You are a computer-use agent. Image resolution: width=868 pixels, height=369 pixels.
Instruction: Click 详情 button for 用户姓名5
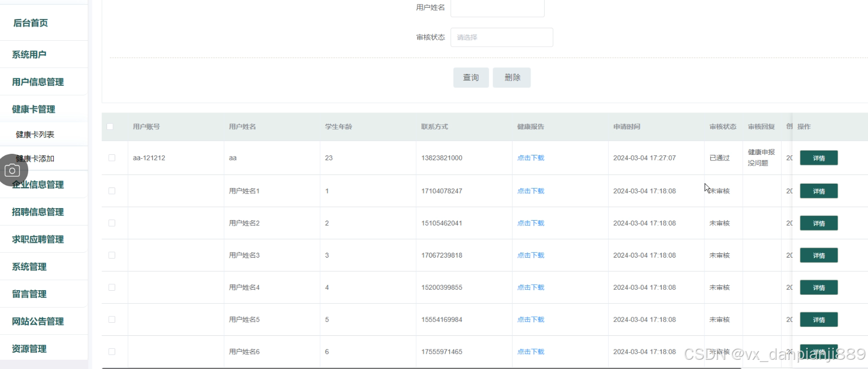[x=819, y=320]
